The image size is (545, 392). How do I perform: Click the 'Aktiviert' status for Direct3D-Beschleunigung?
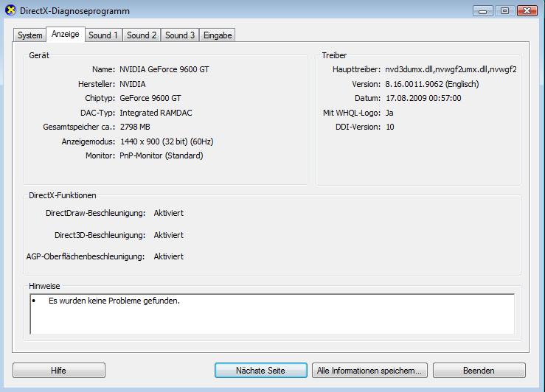[169, 235]
